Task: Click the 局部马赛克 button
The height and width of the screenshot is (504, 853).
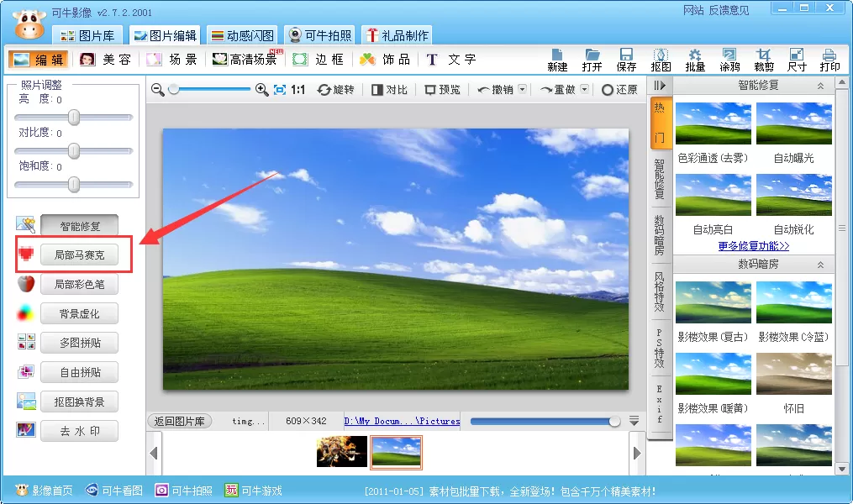Action: click(80, 255)
